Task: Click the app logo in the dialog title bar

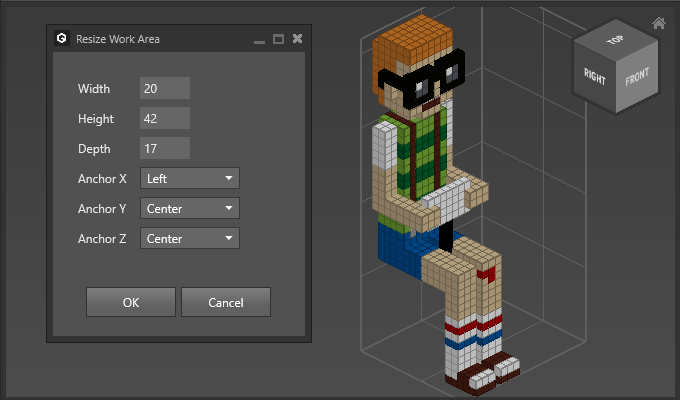Action: click(x=61, y=39)
